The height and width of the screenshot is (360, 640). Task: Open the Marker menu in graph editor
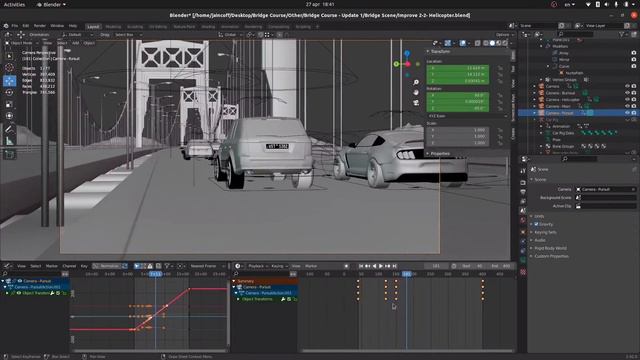click(x=51, y=266)
